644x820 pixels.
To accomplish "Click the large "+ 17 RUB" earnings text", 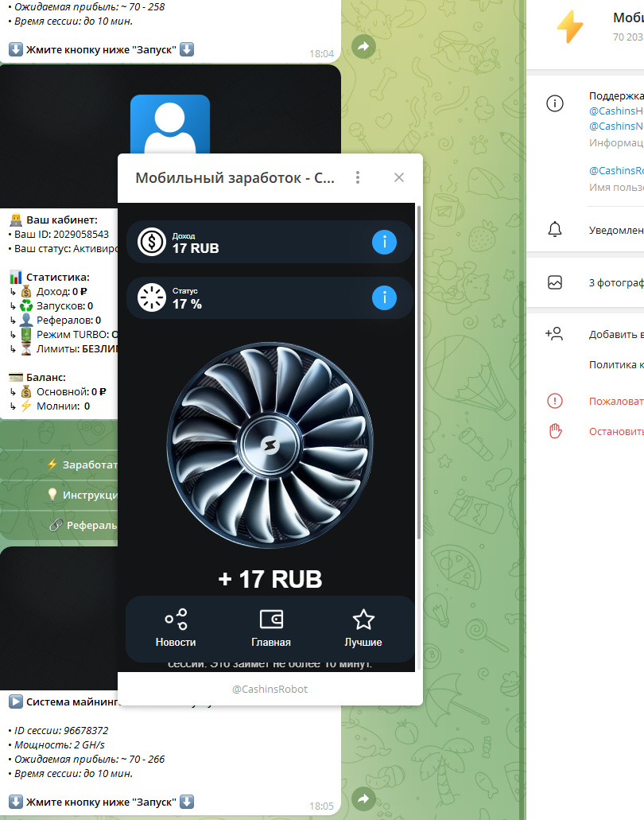I will pos(270,579).
